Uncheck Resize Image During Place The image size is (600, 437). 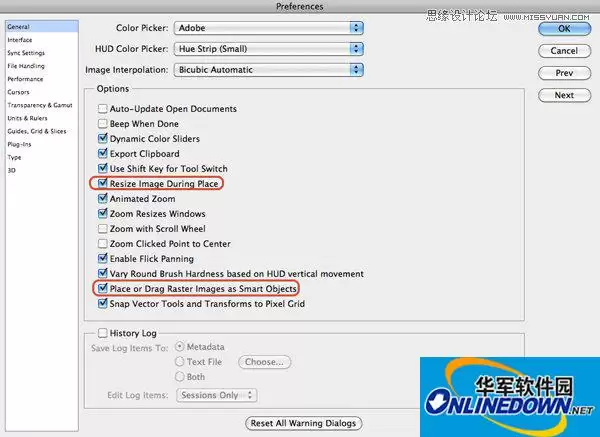[103, 183]
